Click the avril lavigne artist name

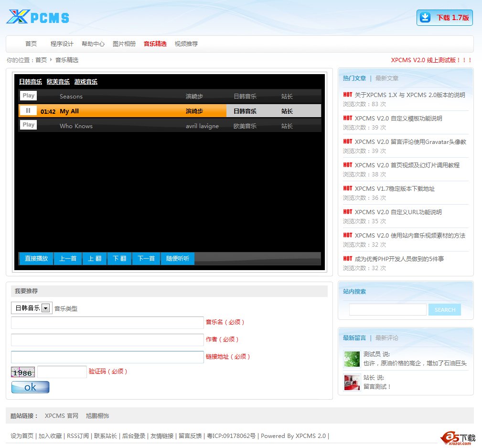pyautogui.click(x=202, y=126)
